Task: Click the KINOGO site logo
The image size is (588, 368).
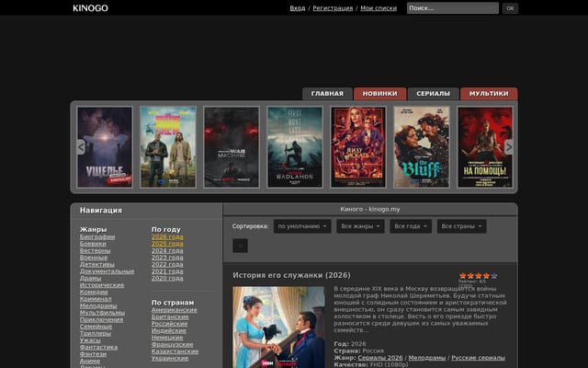Action: click(x=90, y=8)
